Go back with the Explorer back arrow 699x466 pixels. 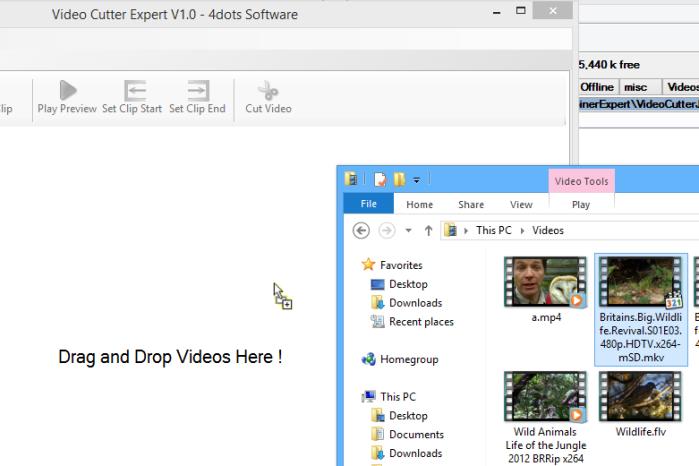coord(361,231)
